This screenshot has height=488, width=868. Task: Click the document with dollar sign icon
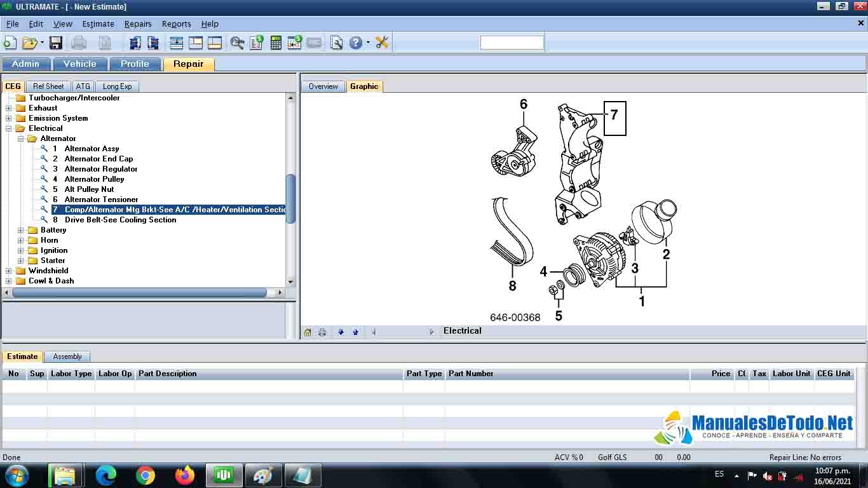pyautogui.click(x=257, y=43)
